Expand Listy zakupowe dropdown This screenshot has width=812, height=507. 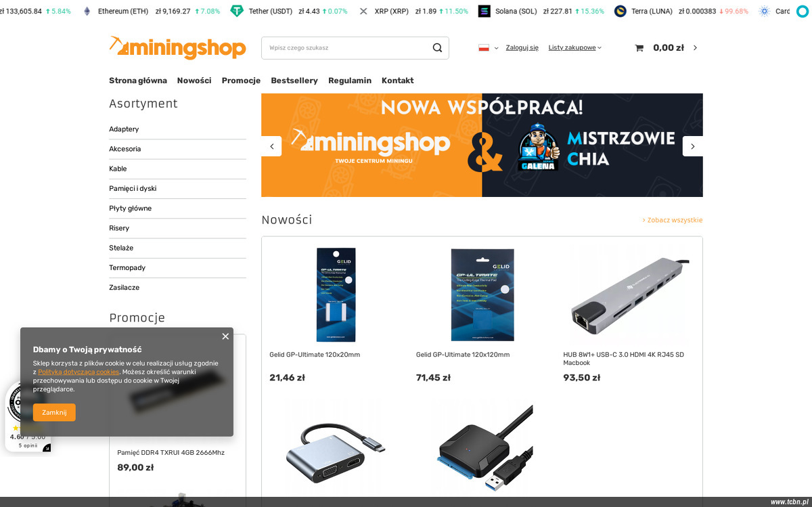574,48
